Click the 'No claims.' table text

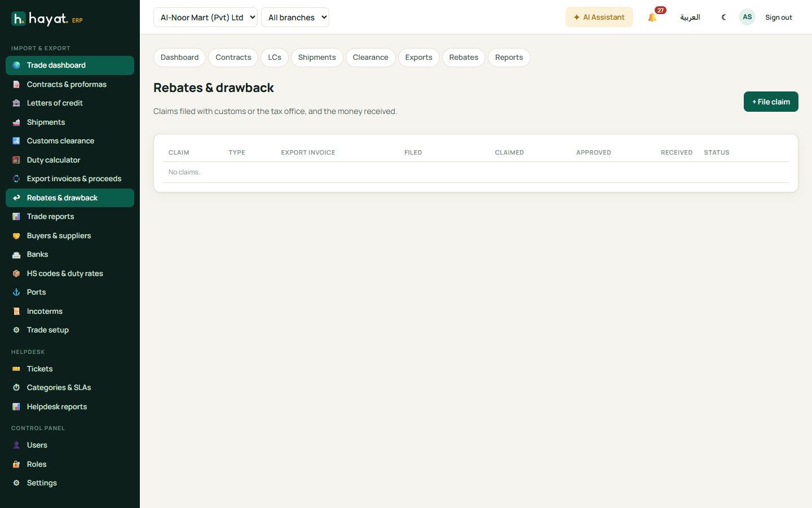[x=184, y=172]
